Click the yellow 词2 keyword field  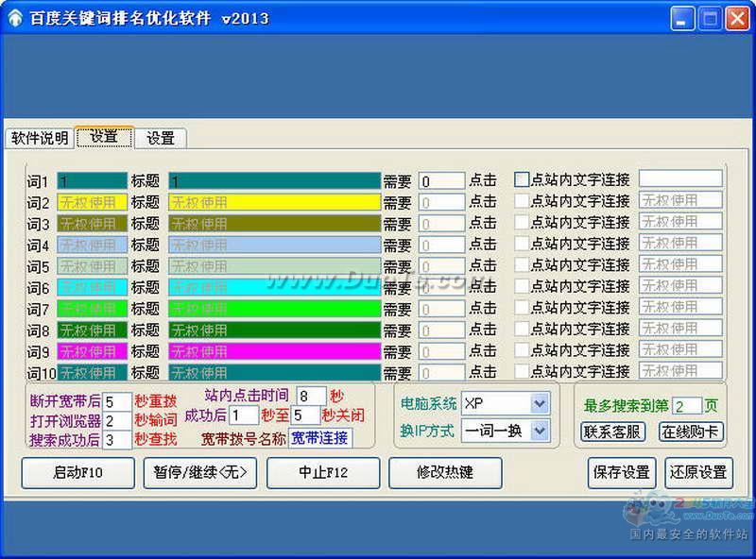(92, 202)
